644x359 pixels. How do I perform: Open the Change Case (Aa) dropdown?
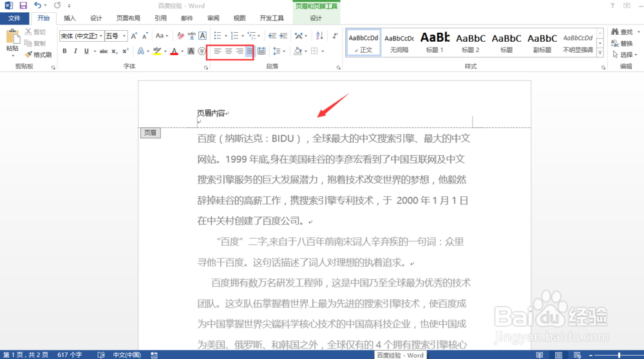(162, 36)
